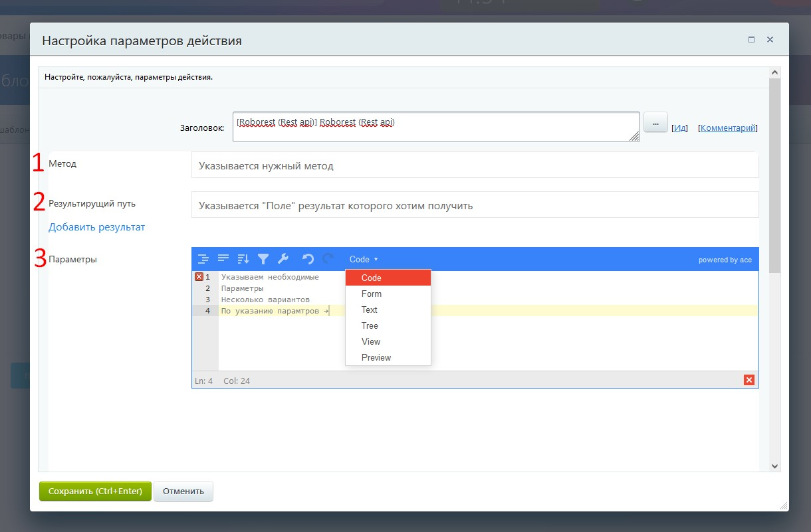Pick Text mode from the dropdown list

click(370, 310)
